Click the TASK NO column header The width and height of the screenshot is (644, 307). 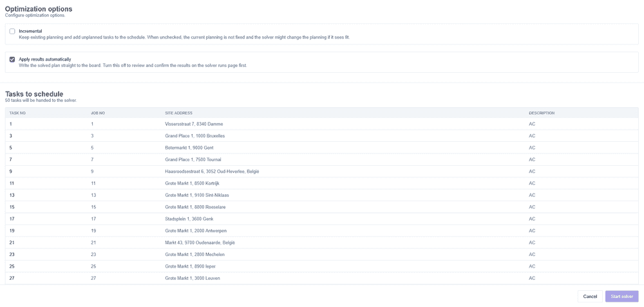[17, 113]
